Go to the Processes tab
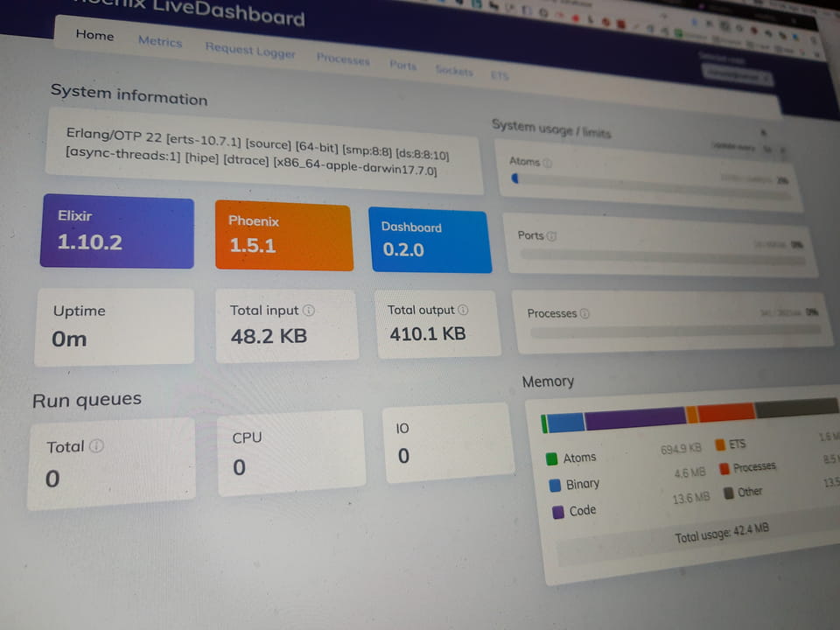This screenshot has width=840, height=630. click(x=343, y=60)
